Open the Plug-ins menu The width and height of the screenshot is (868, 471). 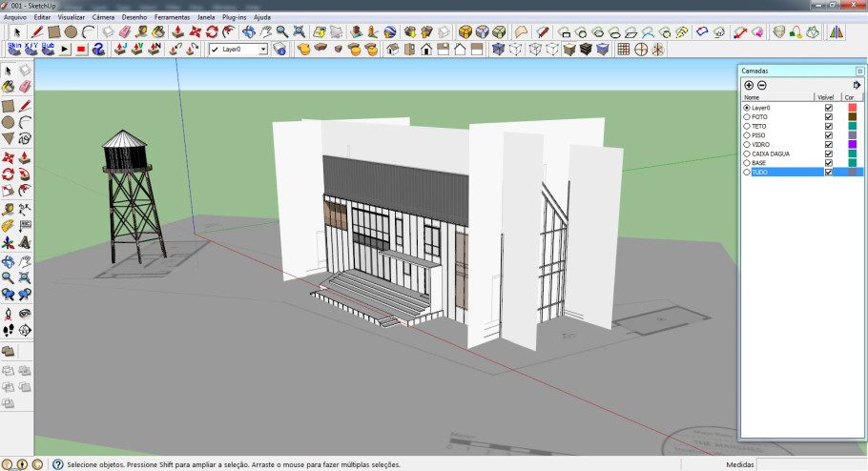pyautogui.click(x=234, y=17)
